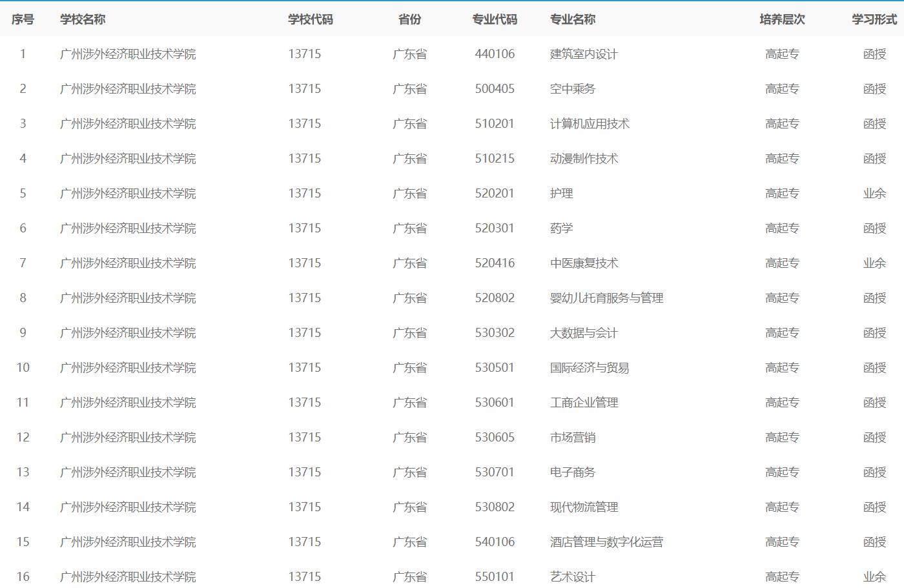The image size is (904, 588).
Task: Click major code 530802
Action: [495, 507]
